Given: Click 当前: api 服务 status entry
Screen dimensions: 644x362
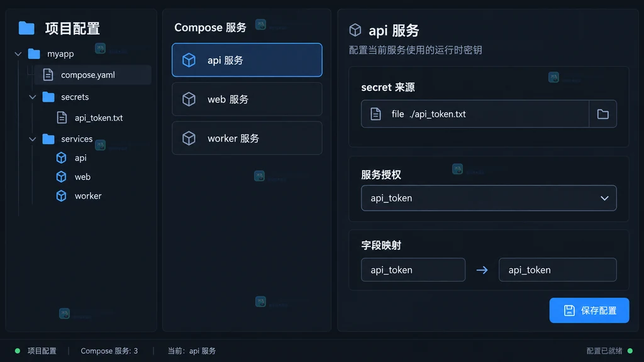Looking at the screenshot, I should (192, 351).
